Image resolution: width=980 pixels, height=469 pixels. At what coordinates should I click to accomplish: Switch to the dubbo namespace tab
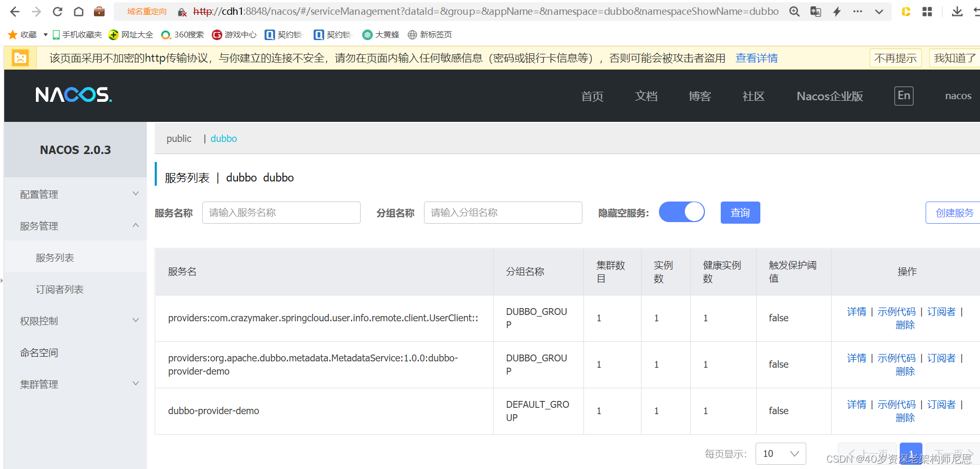click(x=224, y=138)
